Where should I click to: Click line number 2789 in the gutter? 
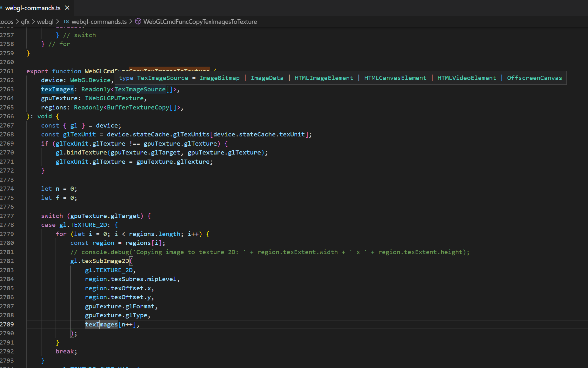tap(7, 325)
